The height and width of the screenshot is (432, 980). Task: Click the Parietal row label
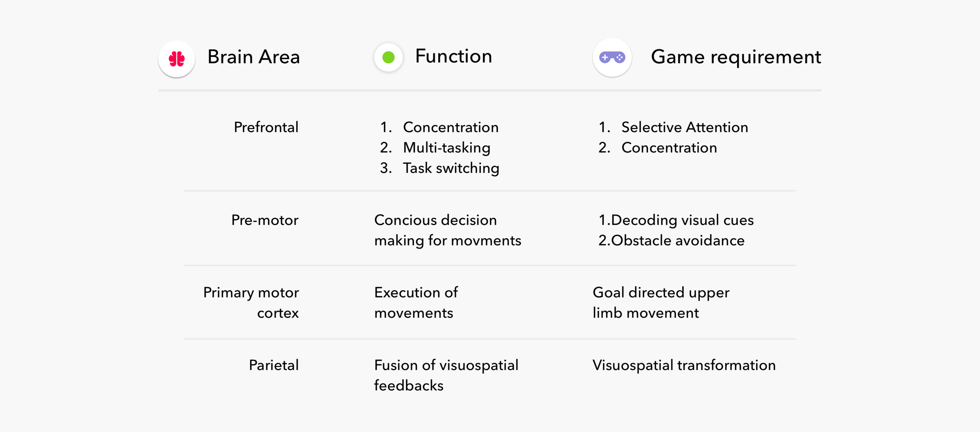[x=274, y=365]
